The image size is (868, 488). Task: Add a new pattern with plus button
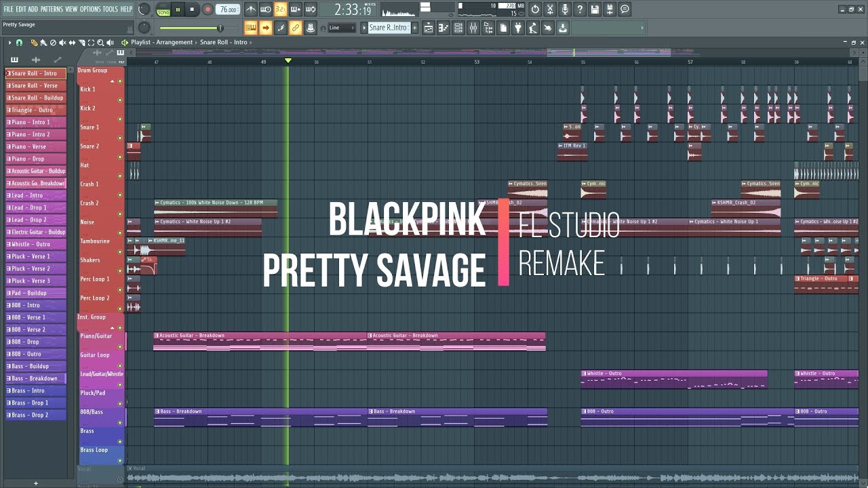pyautogui.click(x=414, y=28)
